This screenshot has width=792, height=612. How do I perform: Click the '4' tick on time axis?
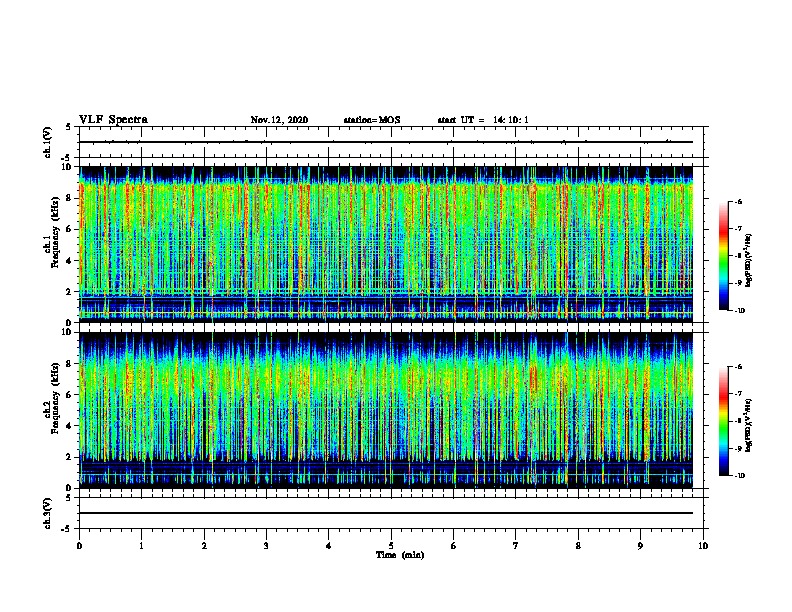pyautogui.click(x=329, y=545)
